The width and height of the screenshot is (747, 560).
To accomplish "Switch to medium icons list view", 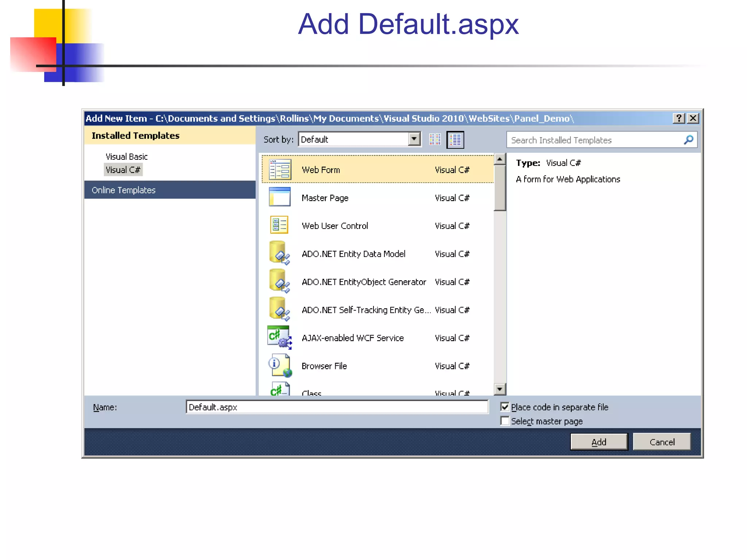I will pos(455,140).
